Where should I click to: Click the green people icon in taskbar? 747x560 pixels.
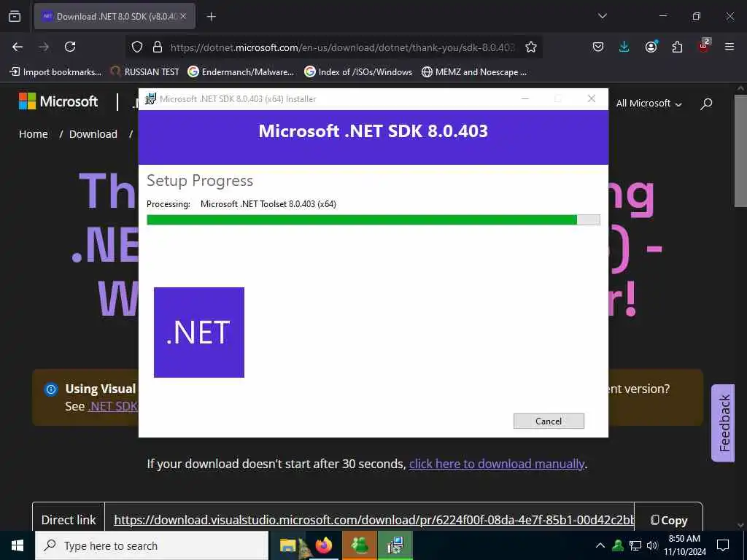[360, 545]
